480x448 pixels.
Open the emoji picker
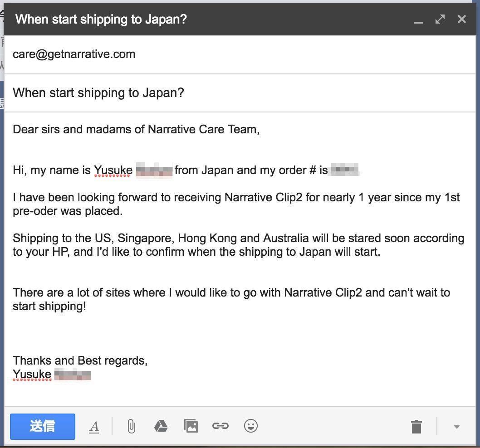[x=251, y=426]
